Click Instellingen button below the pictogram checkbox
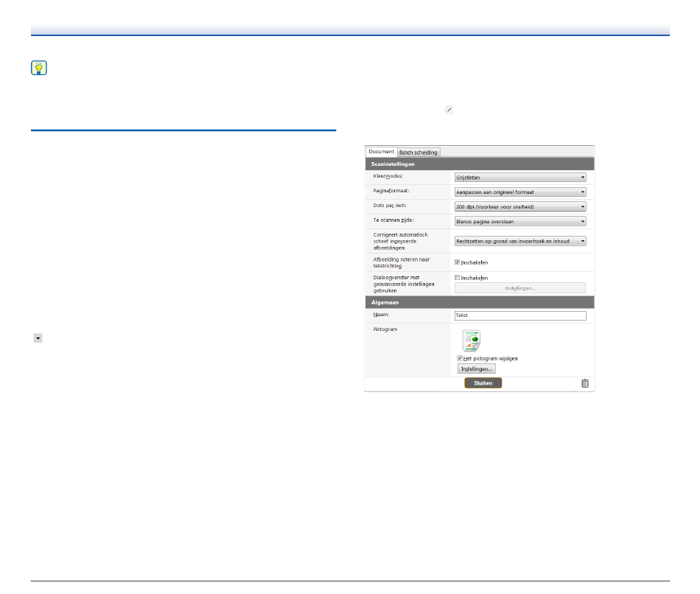 pyautogui.click(x=476, y=368)
